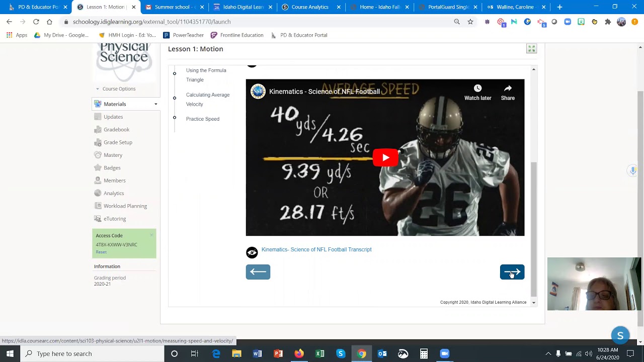
Task: Click the accessibility icon beside the transcript
Action: click(x=252, y=252)
